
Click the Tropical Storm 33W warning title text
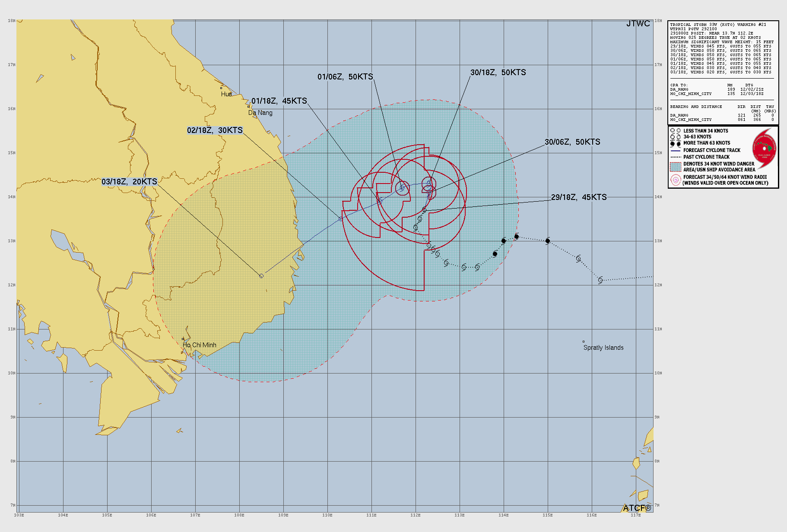[718, 25]
